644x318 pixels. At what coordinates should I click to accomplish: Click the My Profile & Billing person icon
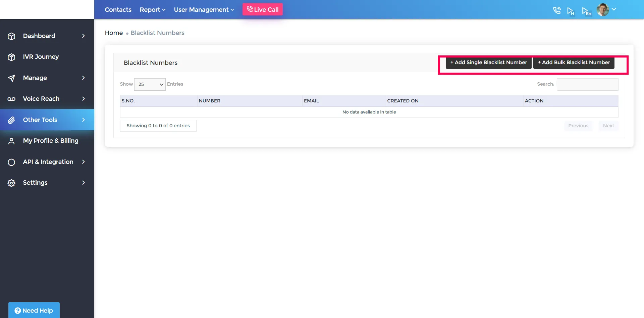point(11,141)
